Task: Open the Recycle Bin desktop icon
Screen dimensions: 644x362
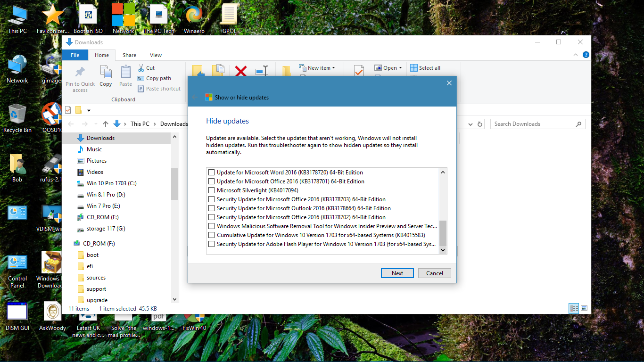Action: pos(17,115)
